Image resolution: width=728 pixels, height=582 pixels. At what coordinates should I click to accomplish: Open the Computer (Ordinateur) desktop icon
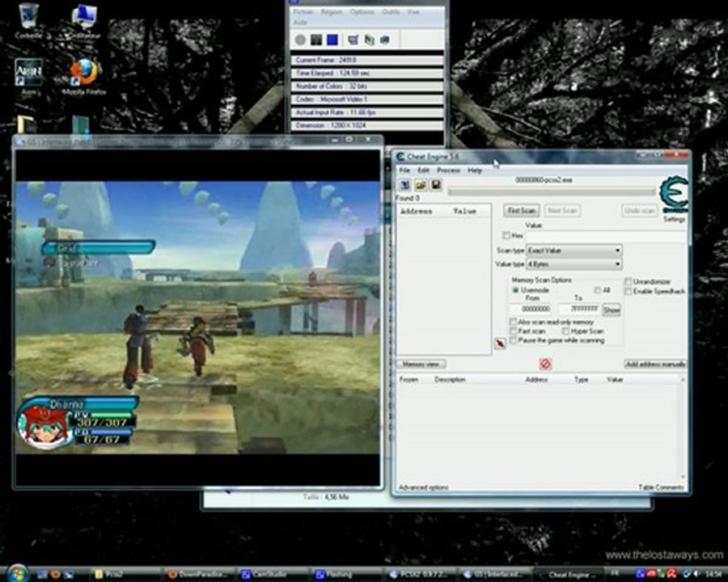(84, 21)
